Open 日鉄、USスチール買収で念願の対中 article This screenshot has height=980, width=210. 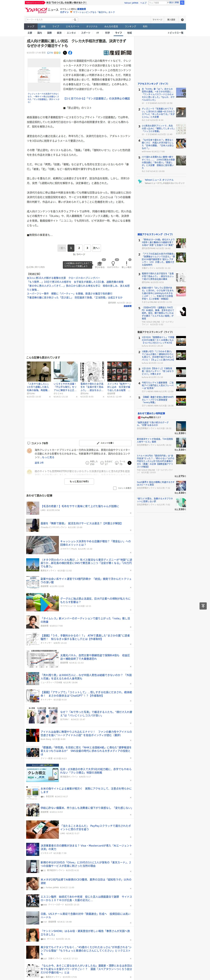(x=86, y=915)
